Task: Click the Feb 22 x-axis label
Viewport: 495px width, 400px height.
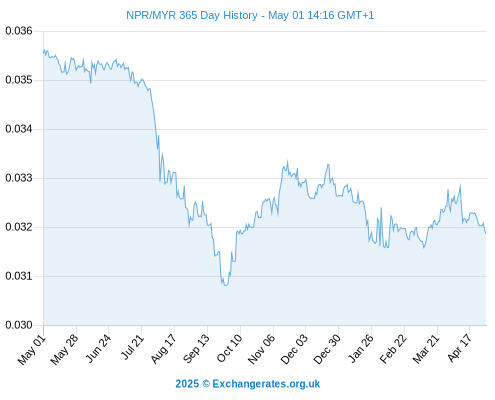Action: pos(393,349)
